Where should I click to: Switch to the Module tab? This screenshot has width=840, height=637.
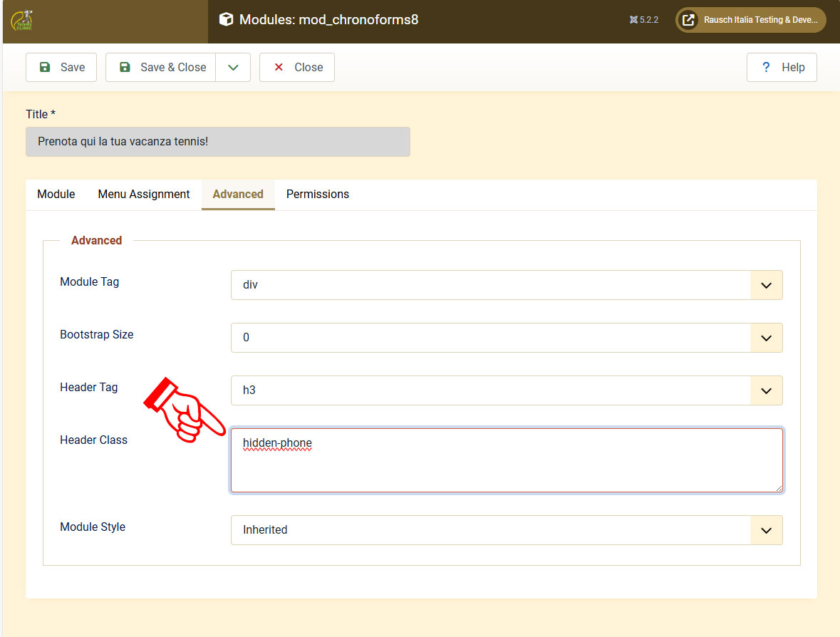pos(56,194)
